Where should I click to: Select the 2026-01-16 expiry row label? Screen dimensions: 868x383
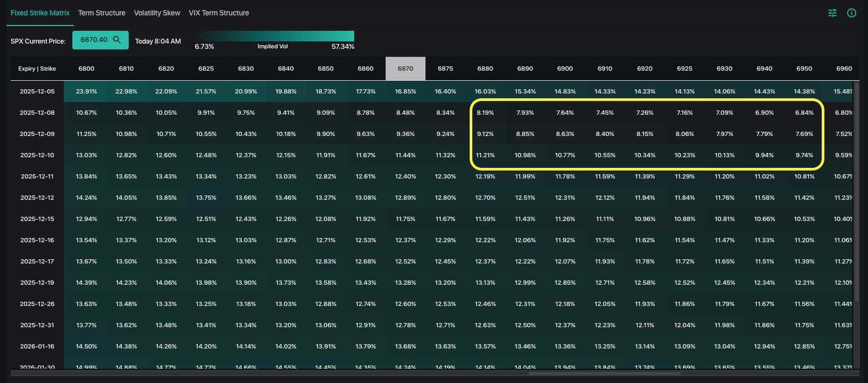point(37,346)
